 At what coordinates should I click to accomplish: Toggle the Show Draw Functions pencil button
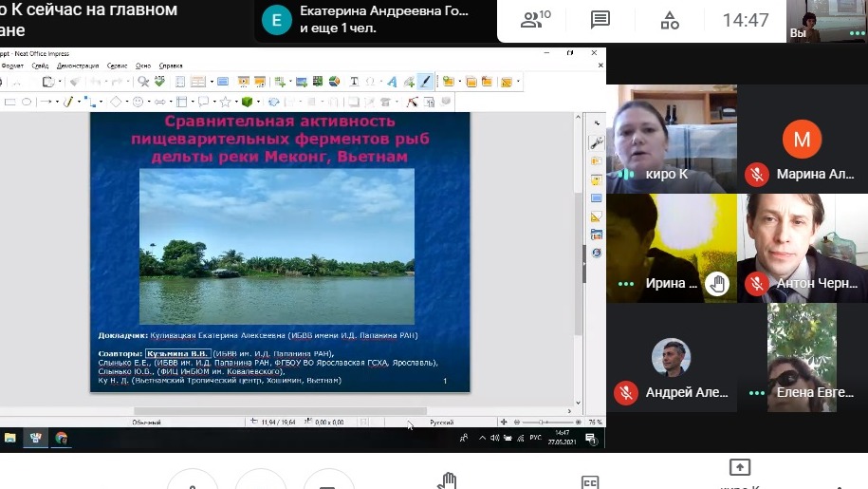425,82
